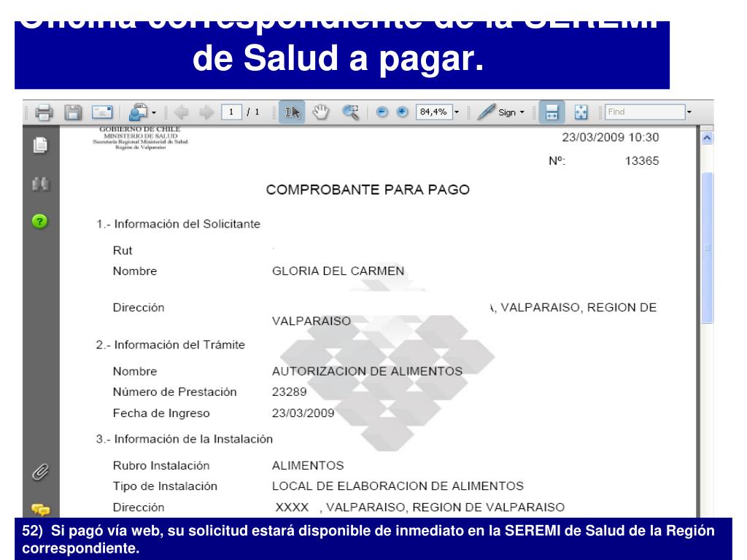This screenshot has height=560, width=747.
Task: Click the scroll up arrow
Action: pos(707,138)
